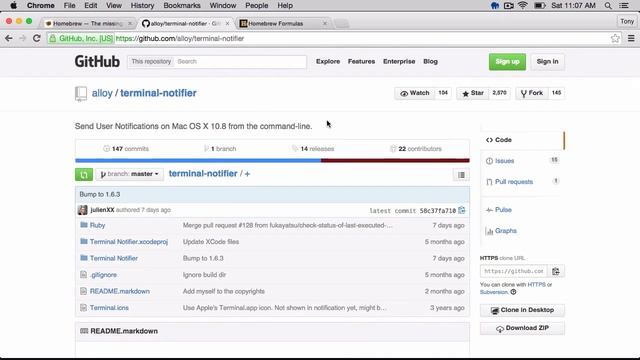Click Clone in Desktop button
Viewport: 640px width, 360px height.
coord(522,310)
